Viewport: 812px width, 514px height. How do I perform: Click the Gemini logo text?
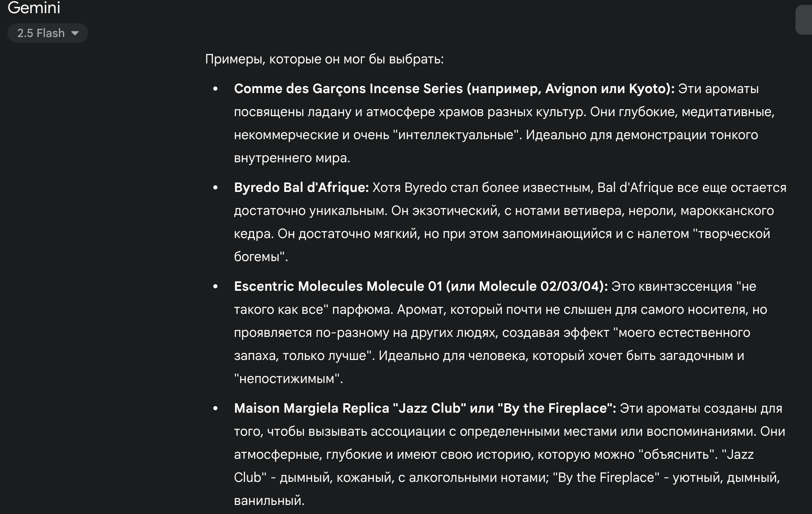click(x=34, y=7)
